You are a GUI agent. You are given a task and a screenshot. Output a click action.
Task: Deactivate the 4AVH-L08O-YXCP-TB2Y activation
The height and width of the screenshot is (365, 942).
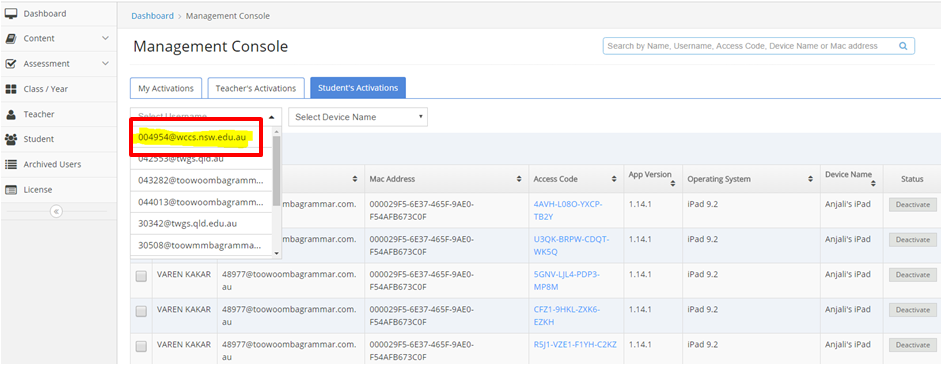[913, 205]
